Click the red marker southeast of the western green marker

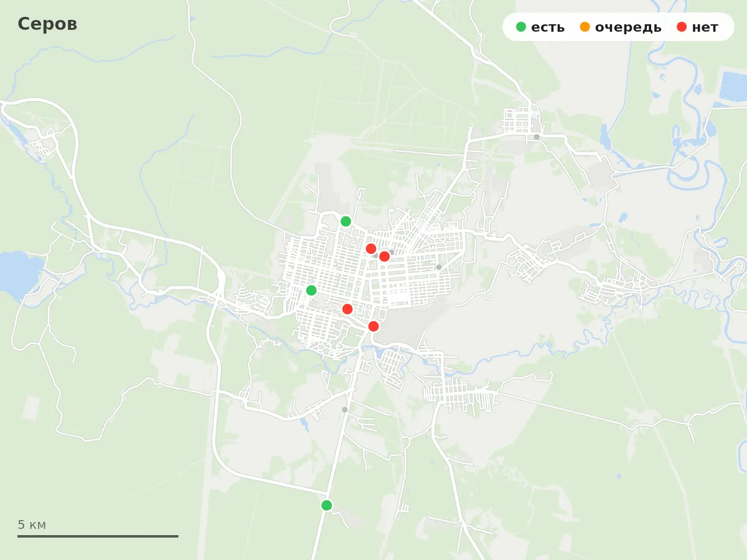coord(347,309)
